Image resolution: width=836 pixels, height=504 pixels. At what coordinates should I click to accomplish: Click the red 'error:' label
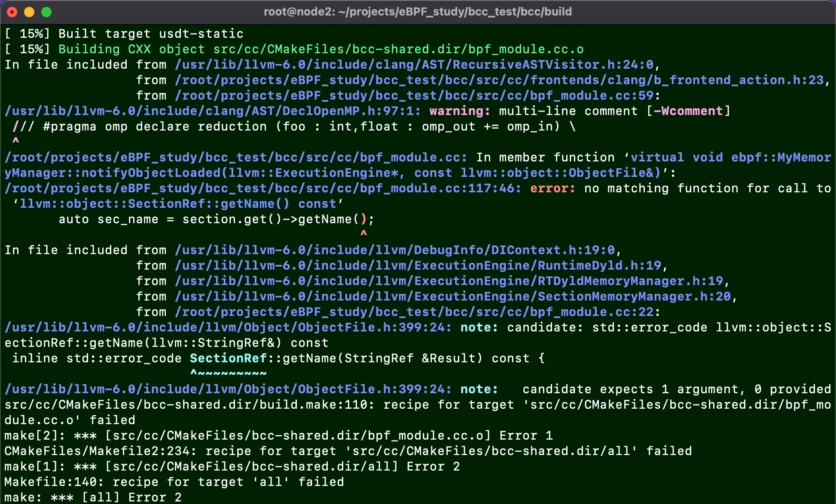[552, 188]
